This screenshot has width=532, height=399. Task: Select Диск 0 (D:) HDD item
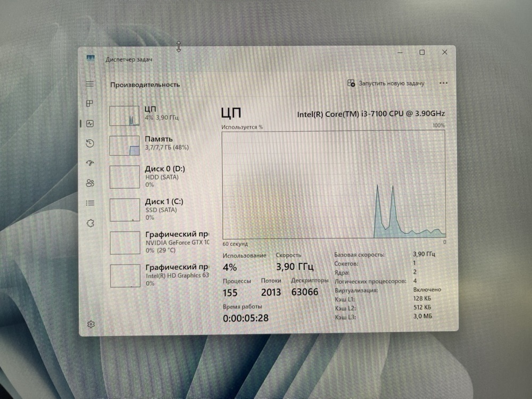[x=159, y=177]
